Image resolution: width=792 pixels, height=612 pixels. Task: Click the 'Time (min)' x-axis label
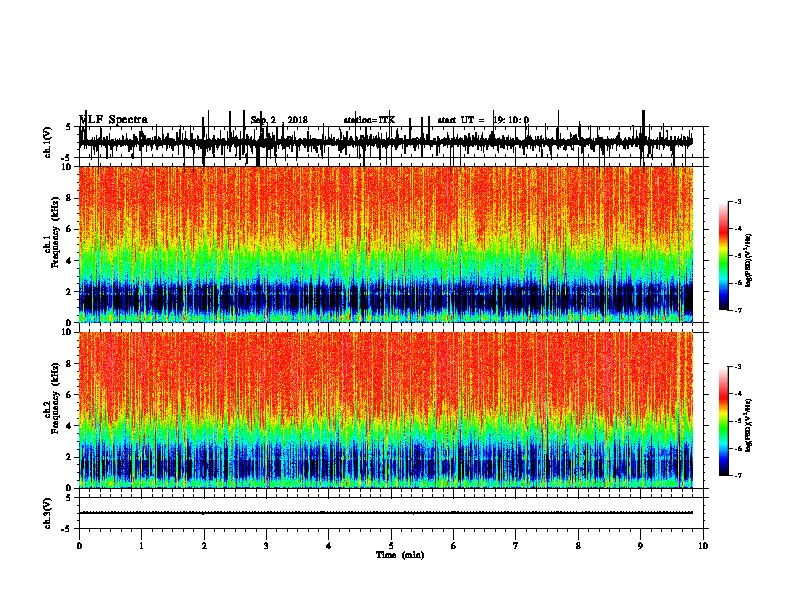point(400,555)
